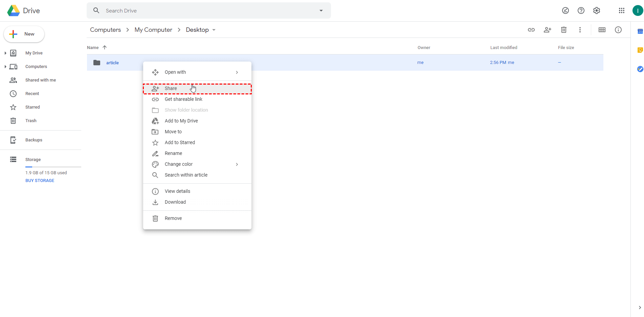Screen dimensions: 644x317
Task: Choose Rename in the context menu
Action: pos(173,153)
